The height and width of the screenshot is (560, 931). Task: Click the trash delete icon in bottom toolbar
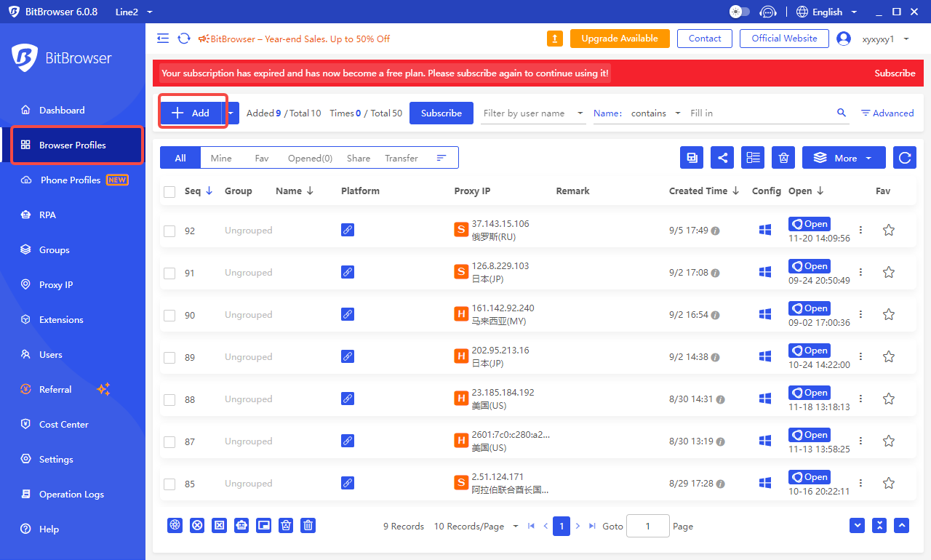pyautogui.click(x=308, y=525)
